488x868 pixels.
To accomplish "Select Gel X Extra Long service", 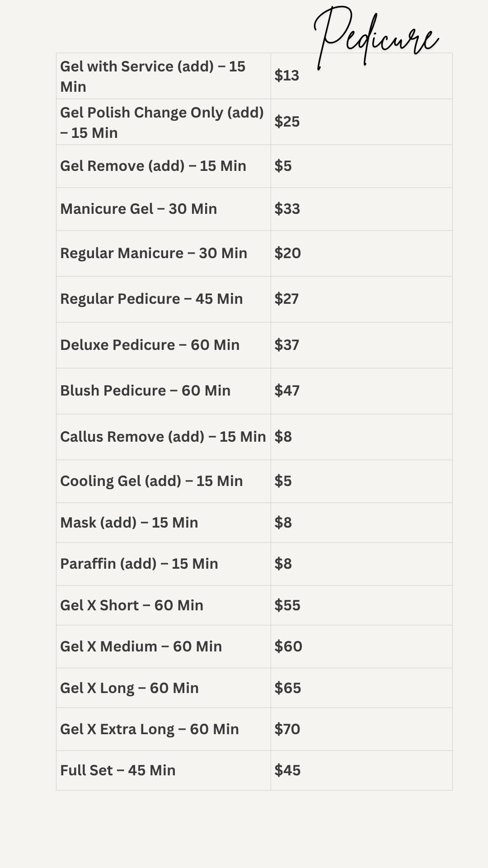I will 149,729.
